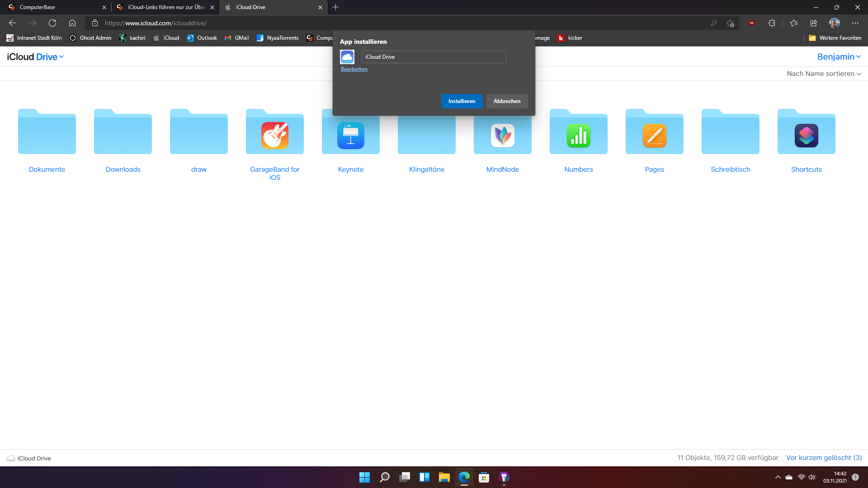This screenshot has height=488, width=868.
Task: Click the app name text field
Action: click(x=433, y=57)
